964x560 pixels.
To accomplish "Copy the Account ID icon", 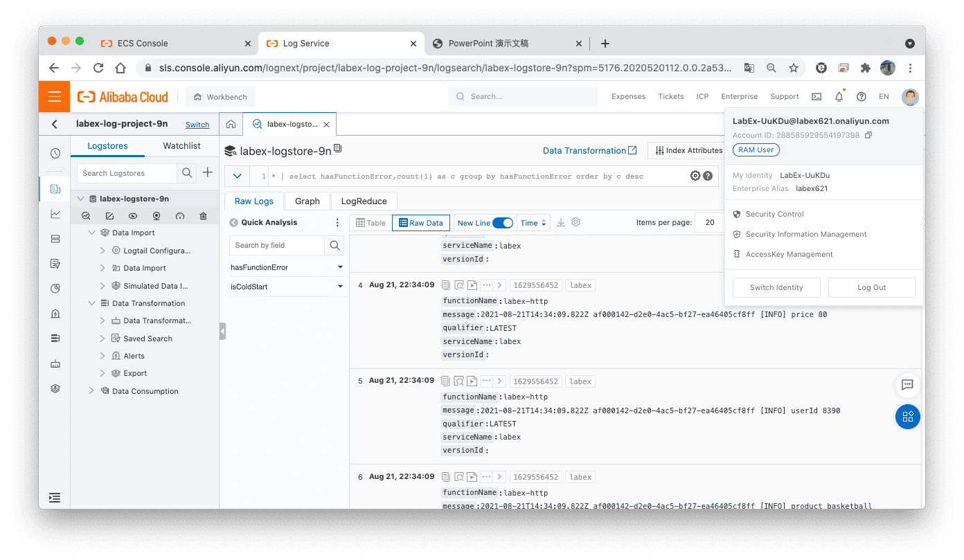I will pos(869,135).
